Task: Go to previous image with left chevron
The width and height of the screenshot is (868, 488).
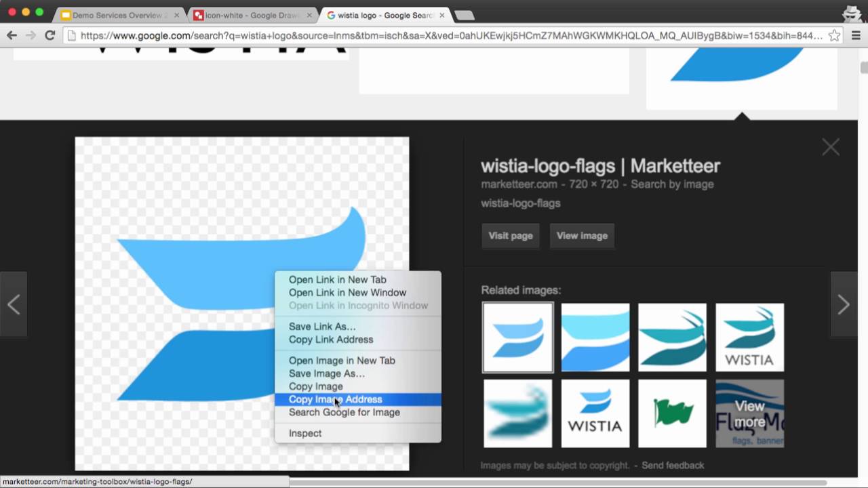Action: point(14,304)
